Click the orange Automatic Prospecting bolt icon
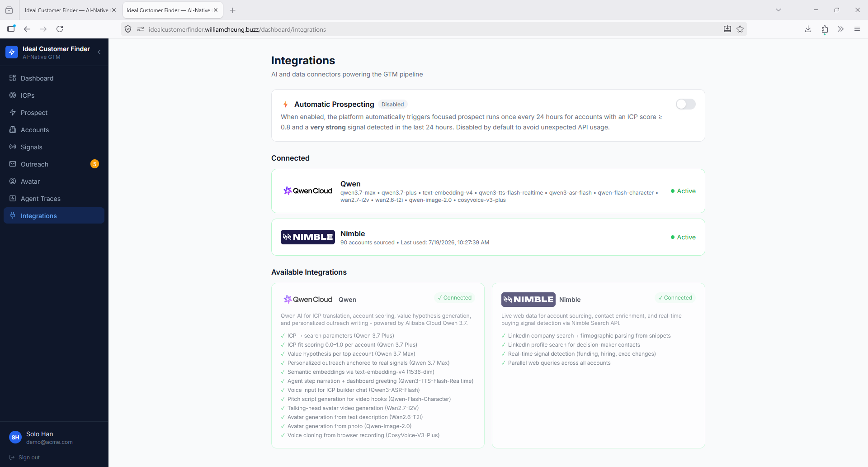The image size is (868, 467). coord(285,105)
